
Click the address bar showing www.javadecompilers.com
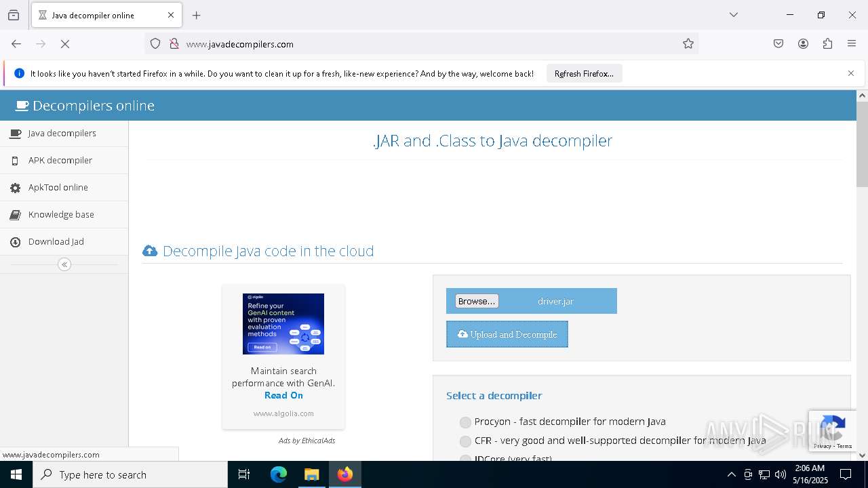click(422, 44)
